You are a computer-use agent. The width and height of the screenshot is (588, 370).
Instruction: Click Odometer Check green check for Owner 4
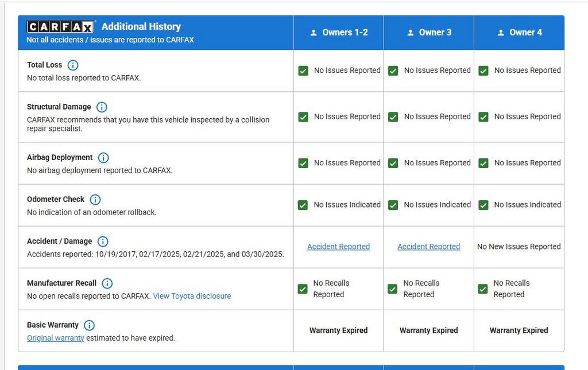coord(483,205)
